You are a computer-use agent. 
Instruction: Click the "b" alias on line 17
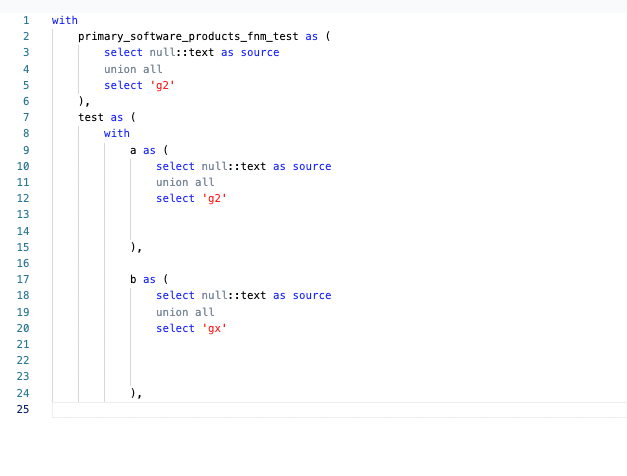pyautogui.click(x=133, y=279)
